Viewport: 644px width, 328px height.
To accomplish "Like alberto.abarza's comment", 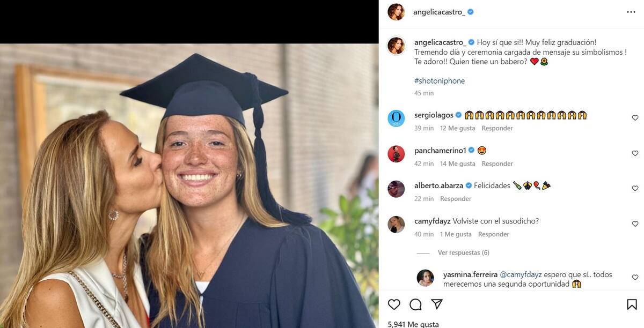I will 635,189.
